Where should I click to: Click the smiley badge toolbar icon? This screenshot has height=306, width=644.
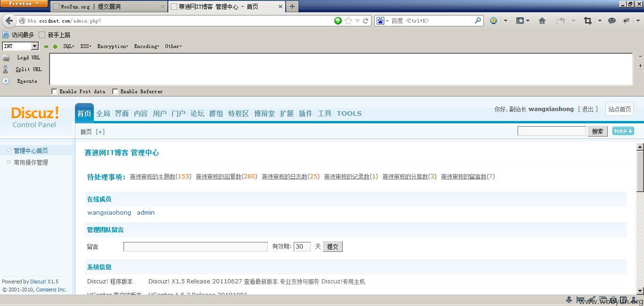(x=494, y=21)
